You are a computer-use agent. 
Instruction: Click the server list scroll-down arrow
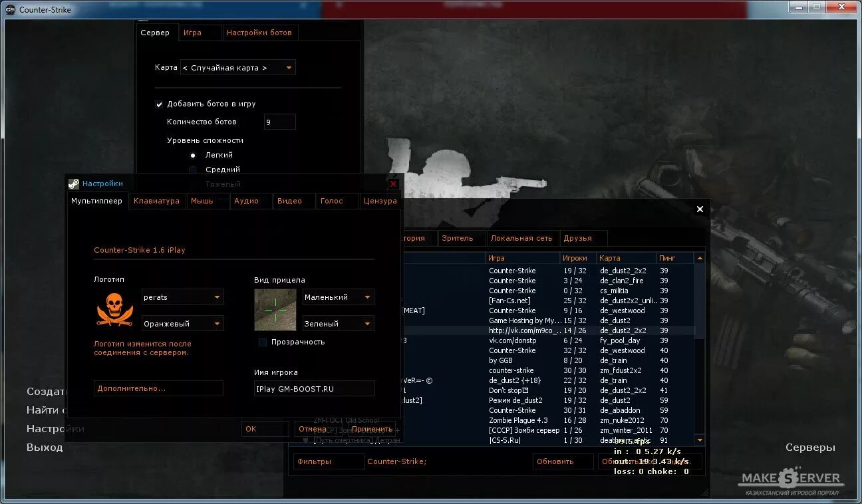pyautogui.click(x=699, y=440)
